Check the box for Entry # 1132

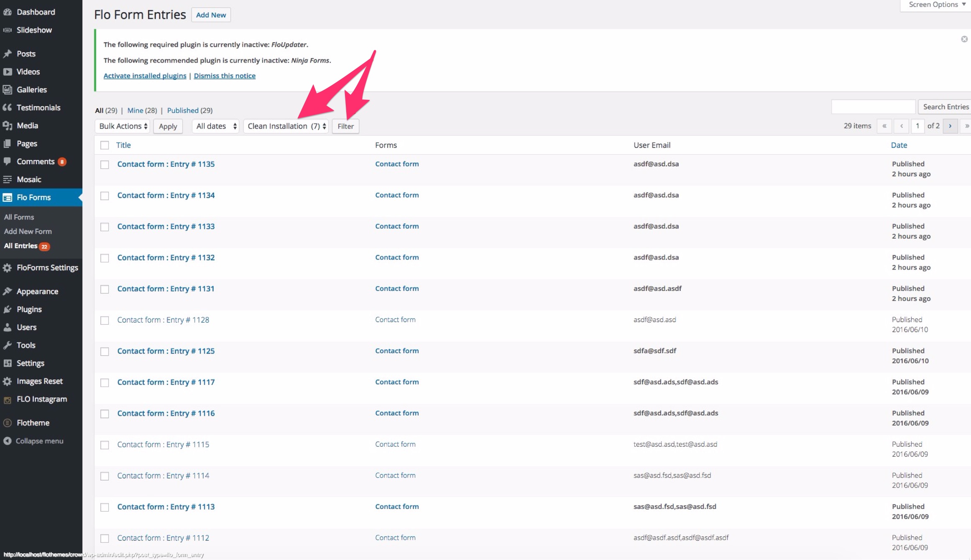(105, 258)
